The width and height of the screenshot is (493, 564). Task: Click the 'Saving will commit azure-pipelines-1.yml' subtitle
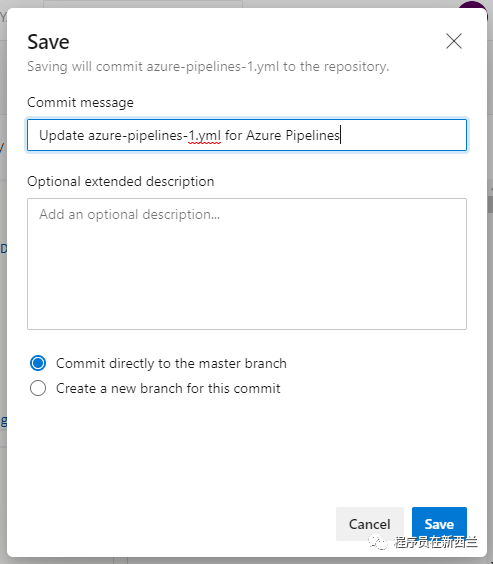coord(208,67)
